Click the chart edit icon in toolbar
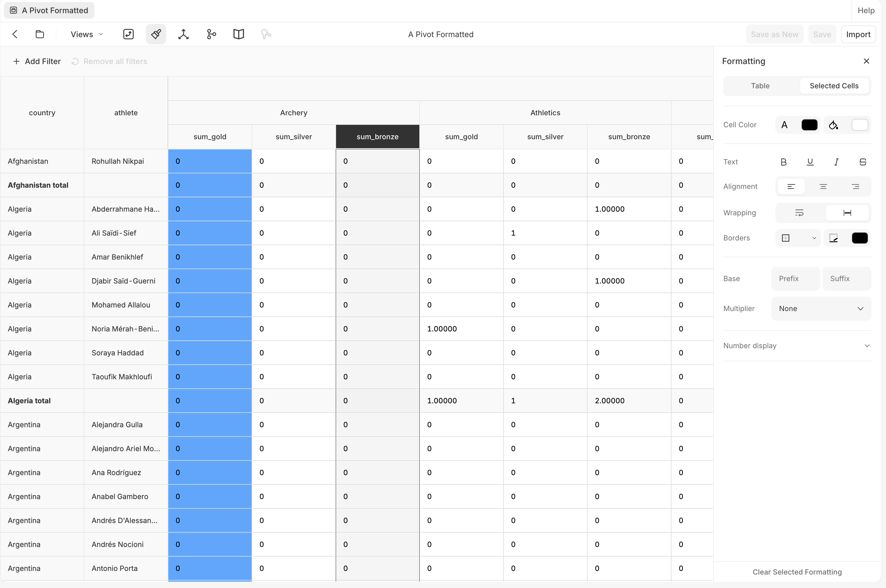Viewport: 886px width, 588px height. click(128, 34)
